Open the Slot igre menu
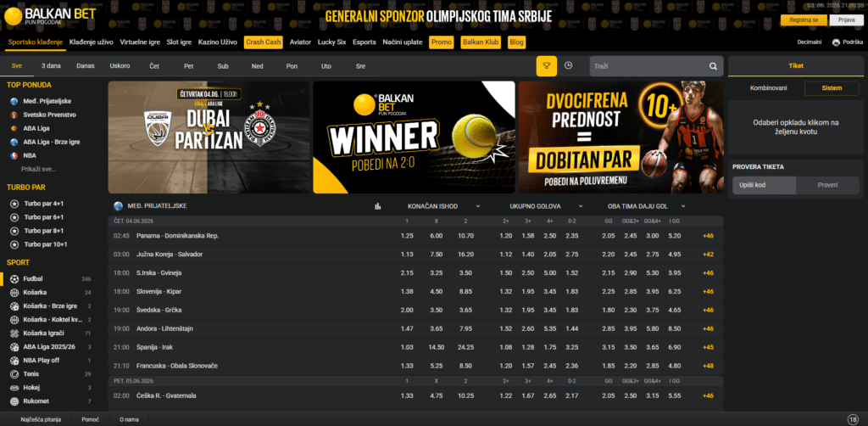This screenshot has width=868, height=426. [x=180, y=42]
